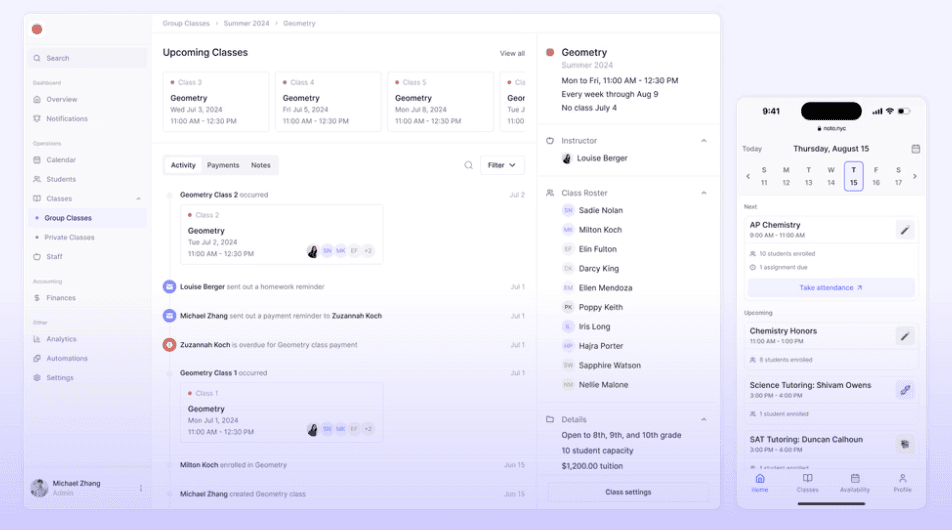The height and width of the screenshot is (530, 952).
Task: Select Group Classes in sidebar
Action: (x=87, y=218)
